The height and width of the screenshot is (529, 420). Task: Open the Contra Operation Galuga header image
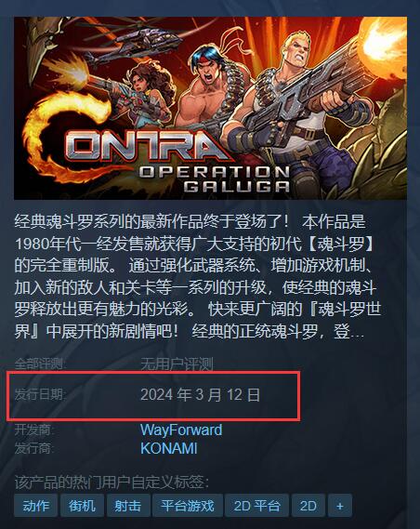pyautogui.click(x=210, y=108)
